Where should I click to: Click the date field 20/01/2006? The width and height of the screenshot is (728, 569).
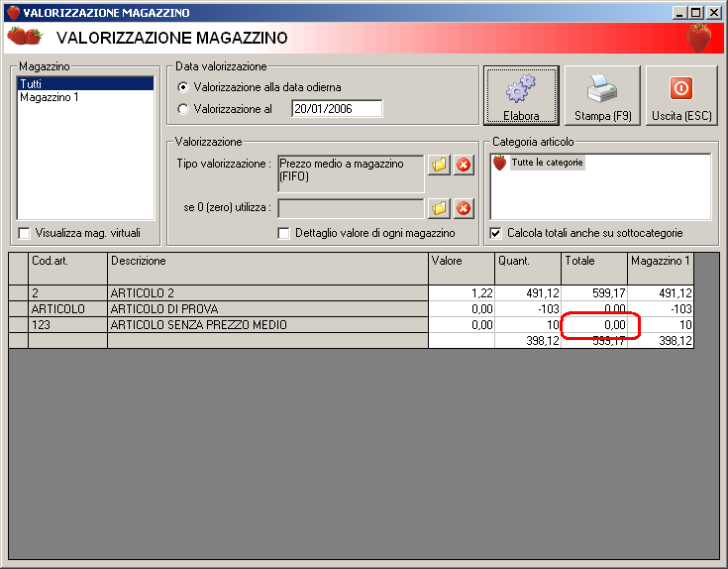pyautogui.click(x=337, y=109)
